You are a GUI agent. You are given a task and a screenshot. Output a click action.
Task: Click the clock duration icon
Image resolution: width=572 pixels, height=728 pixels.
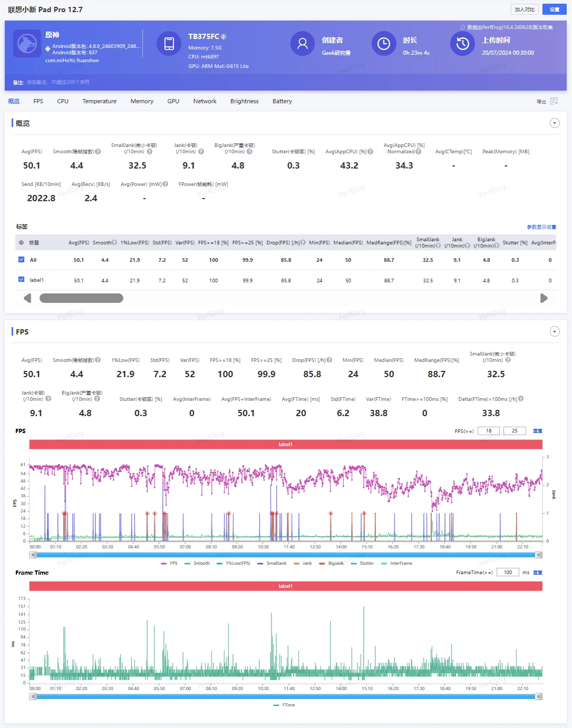click(x=384, y=44)
